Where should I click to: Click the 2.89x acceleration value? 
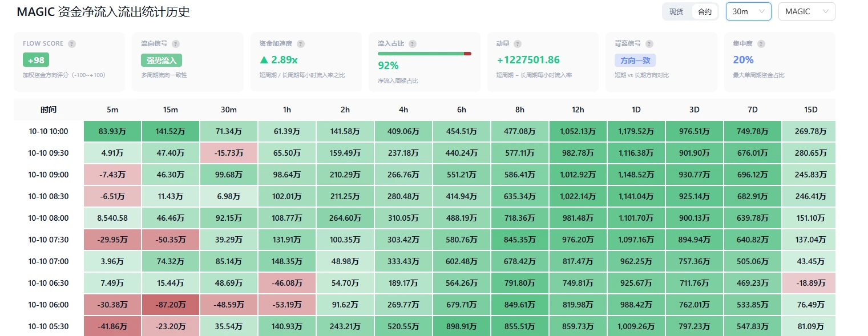click(x=278, y=60)
